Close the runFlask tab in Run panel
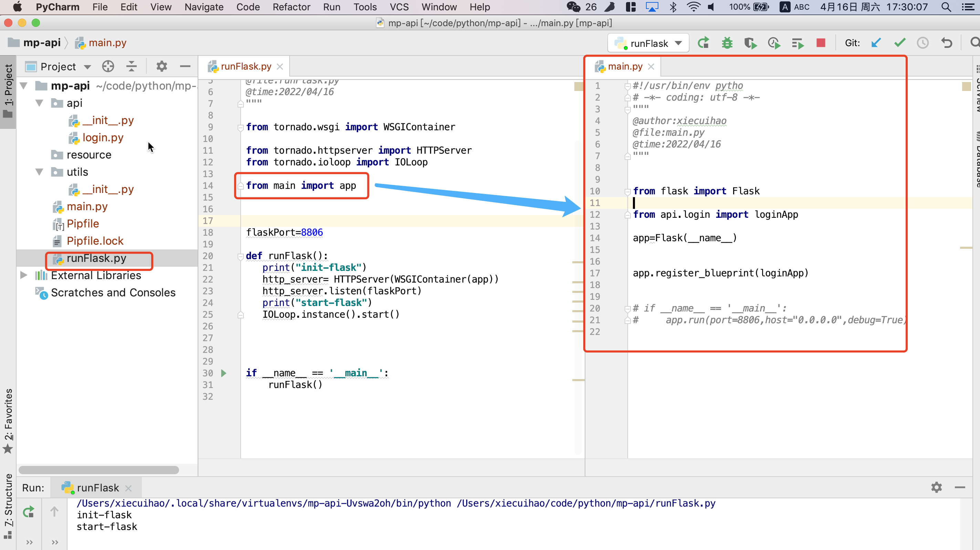The width and height of the screenshot is (980, 550). [x=128, y=488]
